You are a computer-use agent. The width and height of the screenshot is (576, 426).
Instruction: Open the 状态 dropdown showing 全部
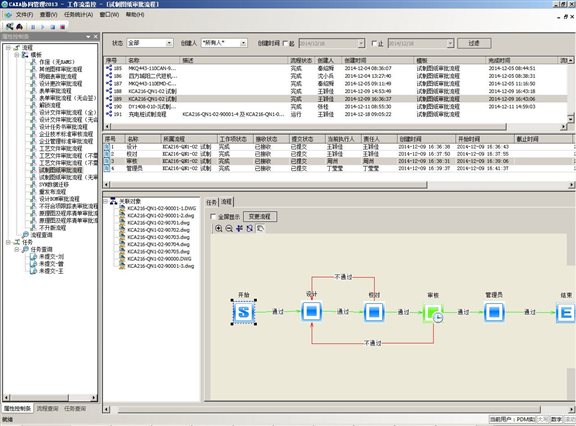[x=150, y=43]
